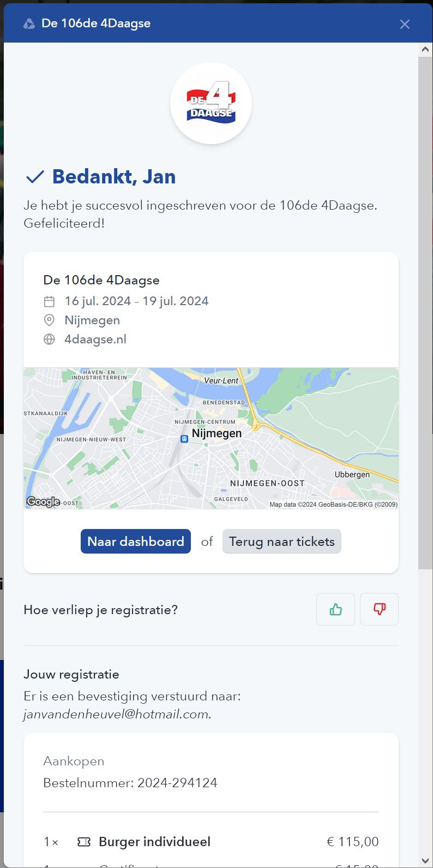
Task: Click the De 4Daagse logo
Action: coord(211,103)
